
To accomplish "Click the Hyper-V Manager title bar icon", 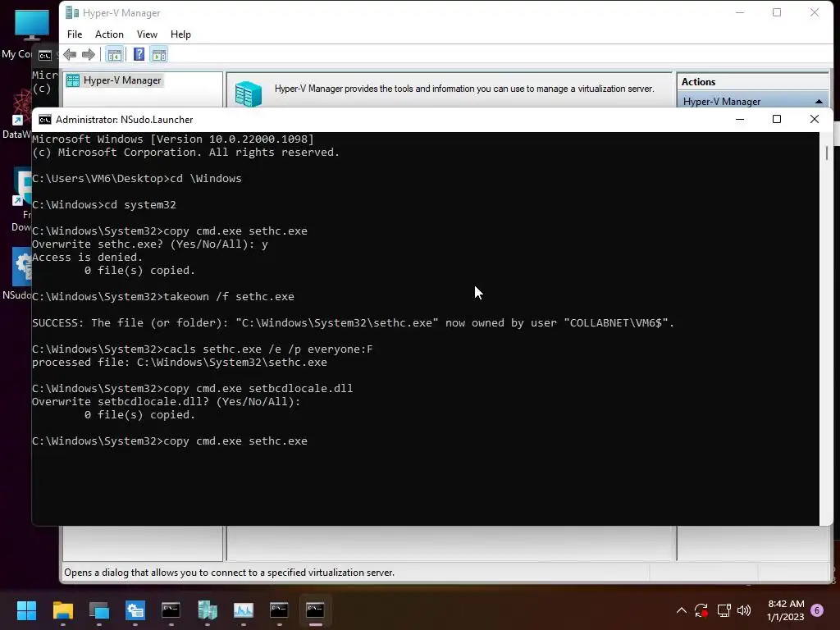I will tap(72, 12).
